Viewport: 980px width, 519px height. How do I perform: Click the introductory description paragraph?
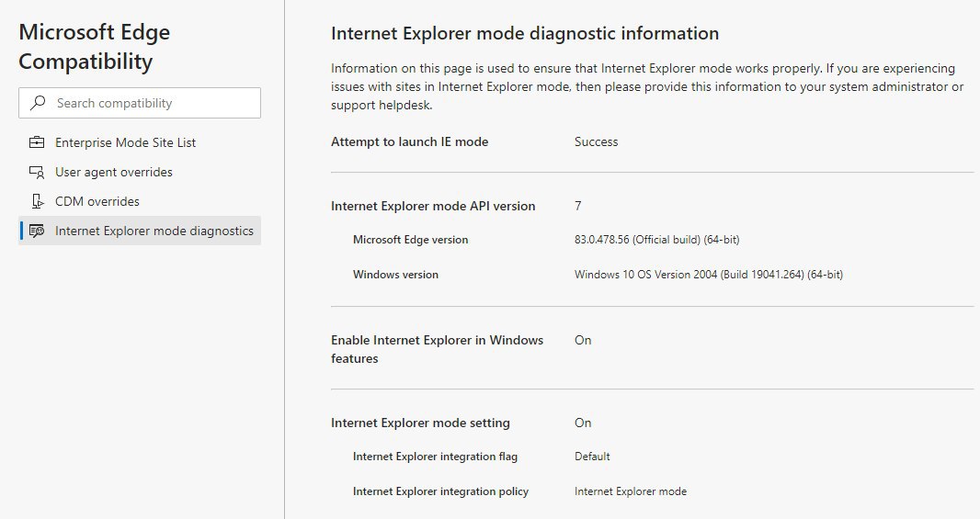pyautogui.click(x=647, y=86)
